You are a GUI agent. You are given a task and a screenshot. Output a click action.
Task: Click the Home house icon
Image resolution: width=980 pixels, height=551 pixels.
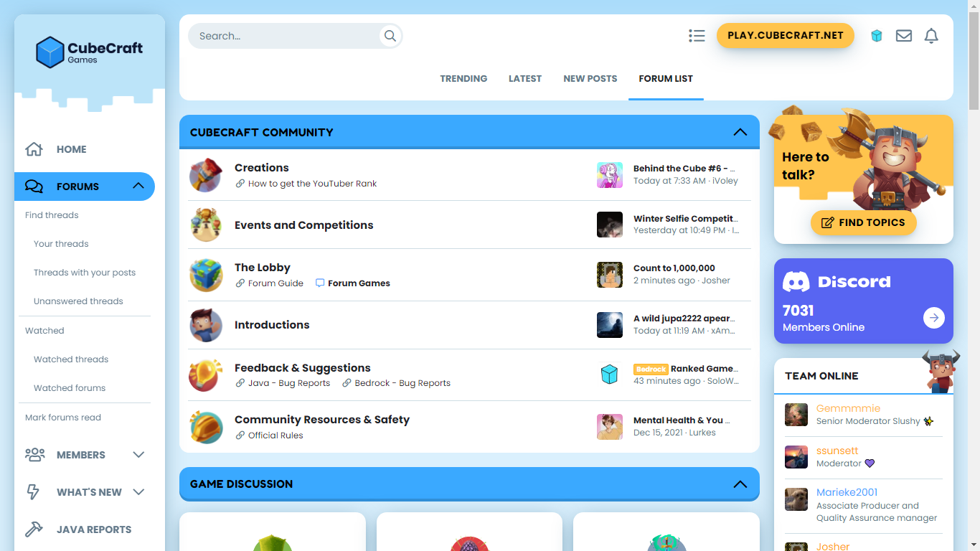[x=34, y=149]
